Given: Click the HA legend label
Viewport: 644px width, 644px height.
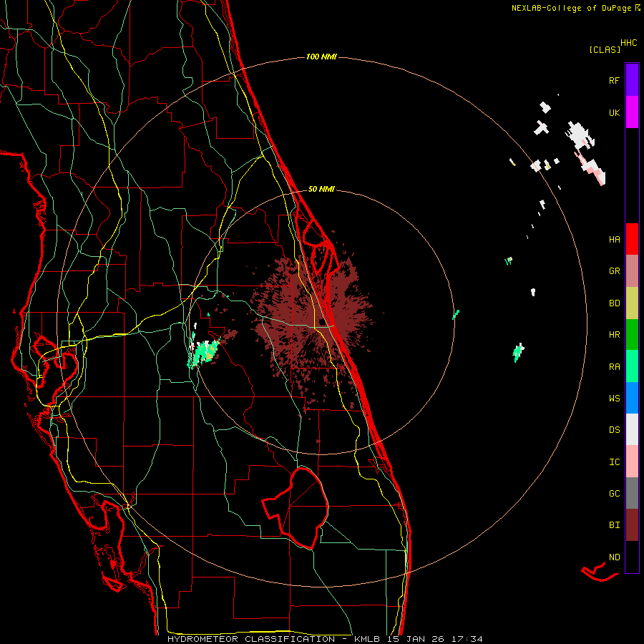Looking at the screenshot, I should click(614, 240).
